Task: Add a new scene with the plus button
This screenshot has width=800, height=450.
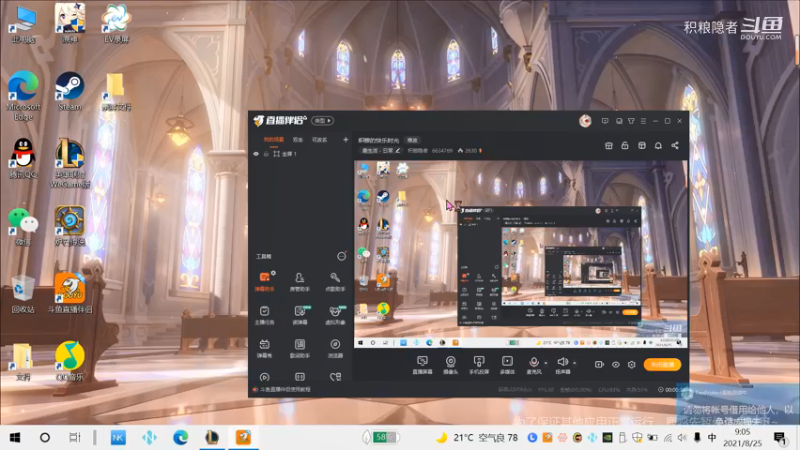Action: (345, 139)
